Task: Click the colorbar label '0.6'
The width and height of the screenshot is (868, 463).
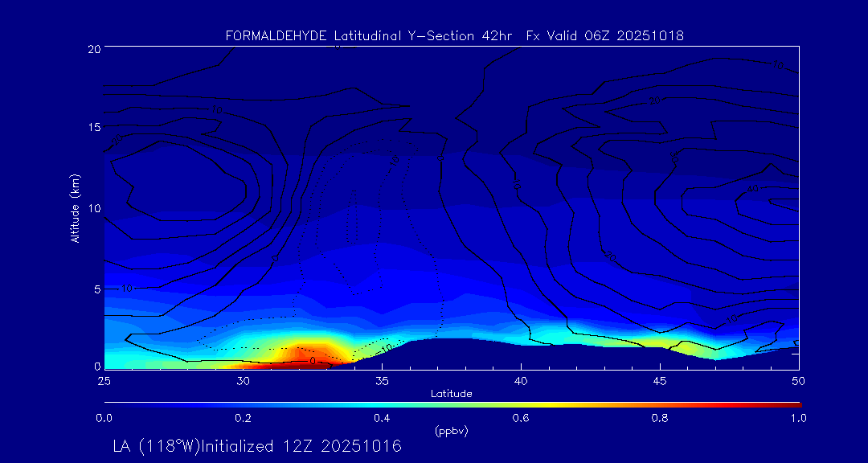Action: pos(521,418)
